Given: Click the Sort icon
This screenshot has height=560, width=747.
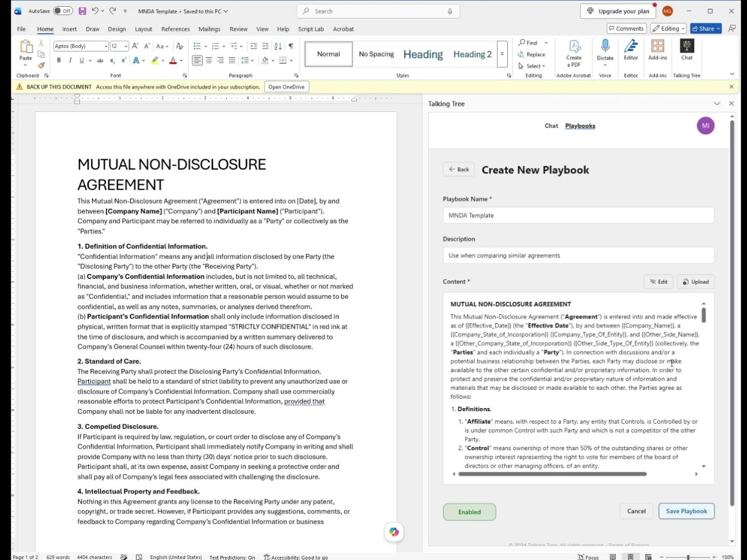Looking at the screenshot, I should point(278,46).
